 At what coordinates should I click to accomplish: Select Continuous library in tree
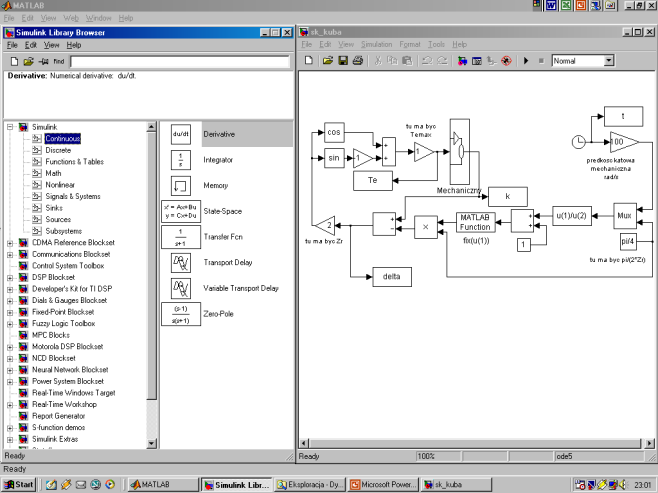click(x=63, y=138)
